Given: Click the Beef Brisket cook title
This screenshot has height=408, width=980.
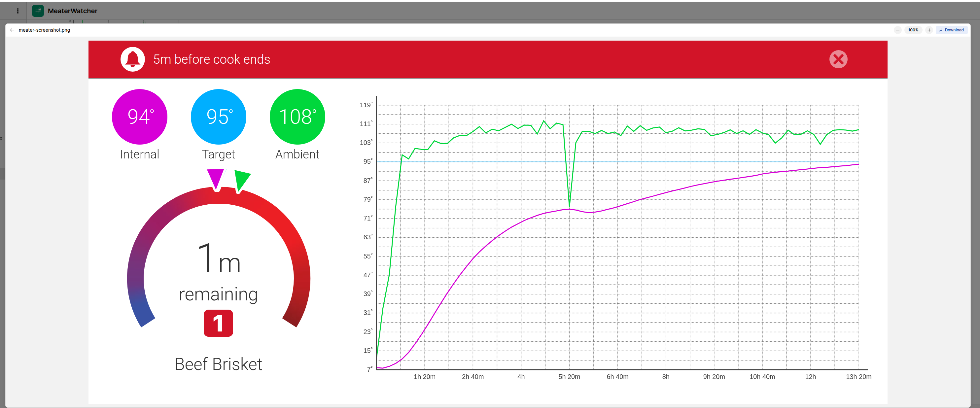Looking at the screenshot, I should (218, 364).
